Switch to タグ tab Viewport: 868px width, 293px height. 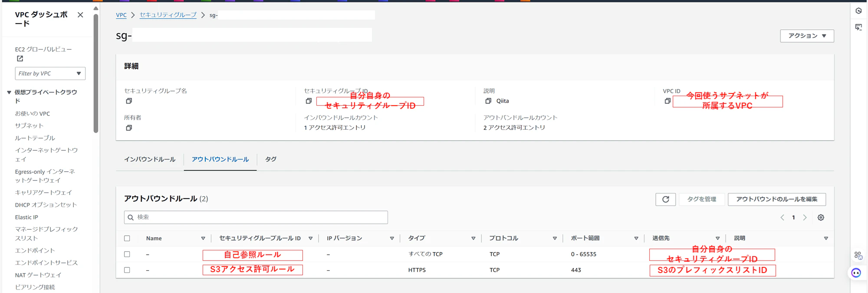[271, 159]
